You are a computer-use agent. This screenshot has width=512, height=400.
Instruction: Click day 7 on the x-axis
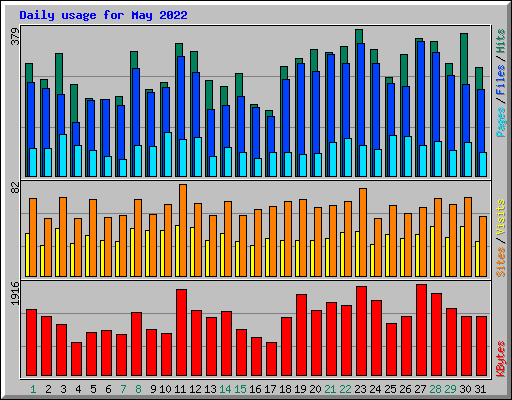tap(123, 389)
